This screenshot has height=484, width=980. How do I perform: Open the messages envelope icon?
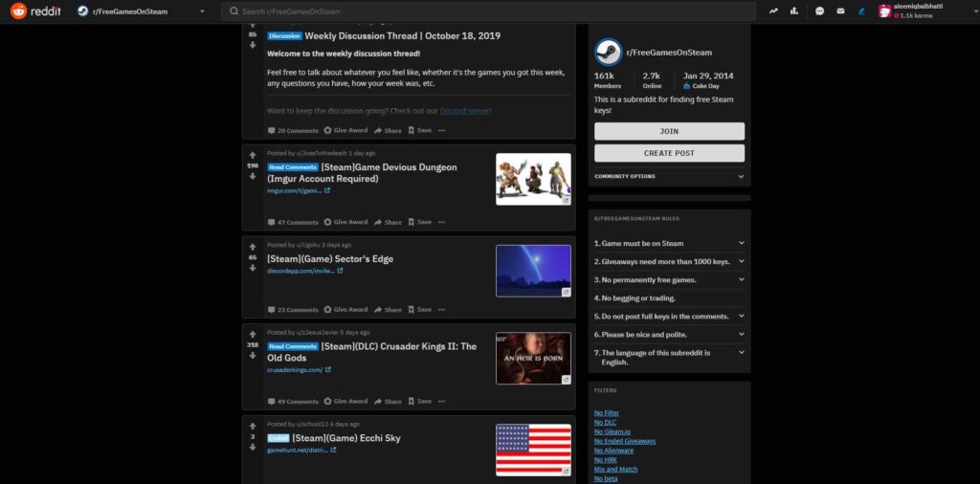[840, 11]
